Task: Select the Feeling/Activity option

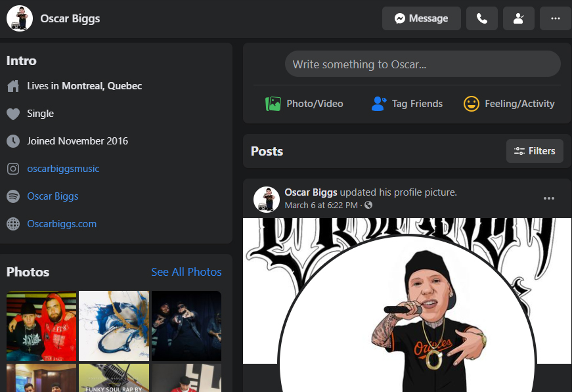Action: tap(509, 104)
